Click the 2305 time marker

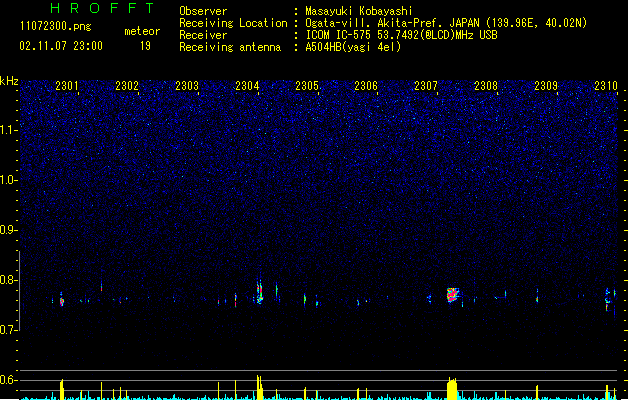coord(307,86)
